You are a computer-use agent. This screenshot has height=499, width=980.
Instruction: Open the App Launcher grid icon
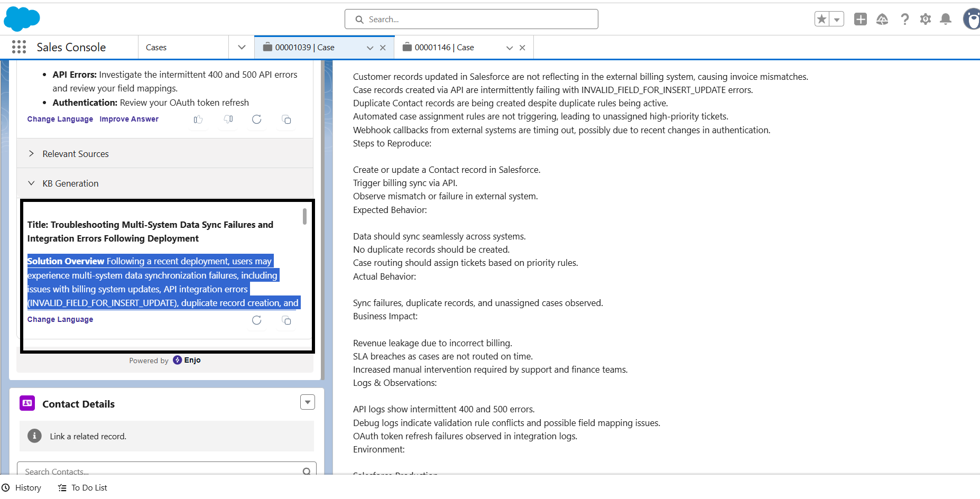19,47
